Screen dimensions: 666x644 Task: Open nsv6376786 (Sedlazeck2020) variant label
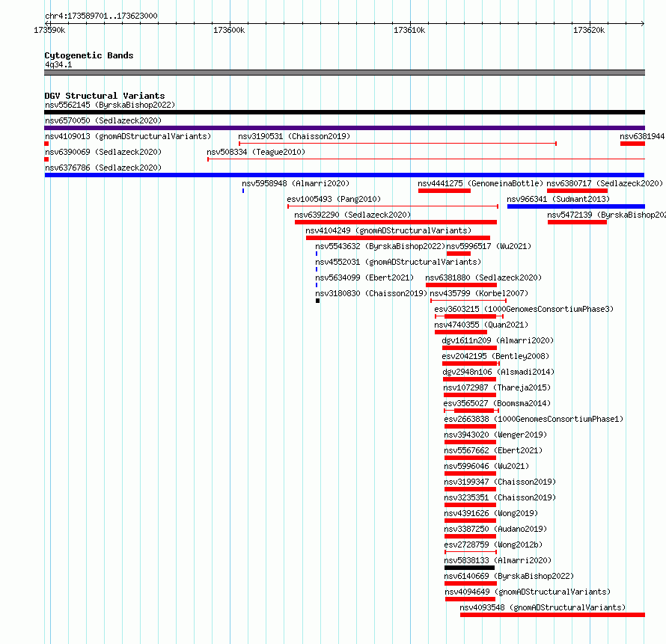click(103, 168)
